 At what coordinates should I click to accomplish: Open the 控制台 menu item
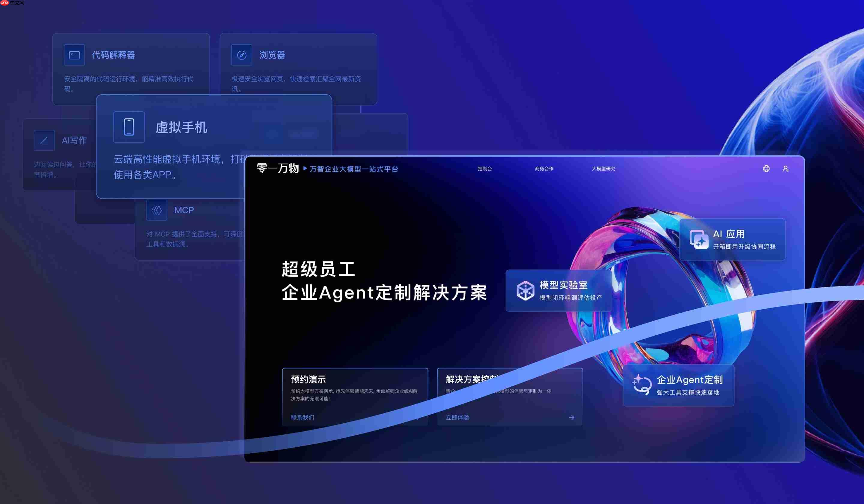pyautogui.click(x=485, y=169)
